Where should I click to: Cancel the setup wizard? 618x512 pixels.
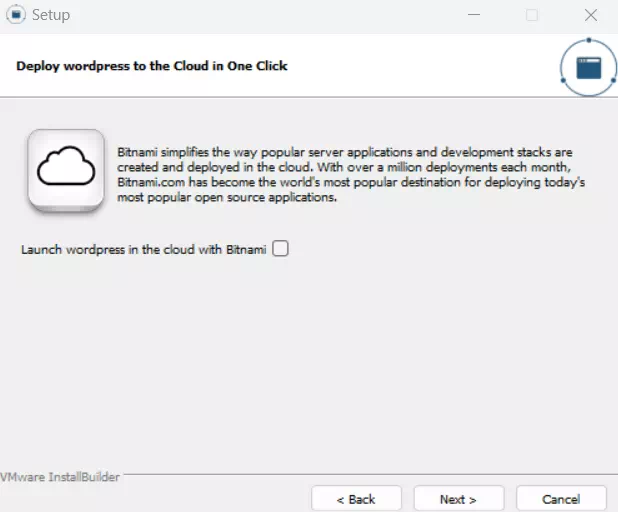[561, 499]
